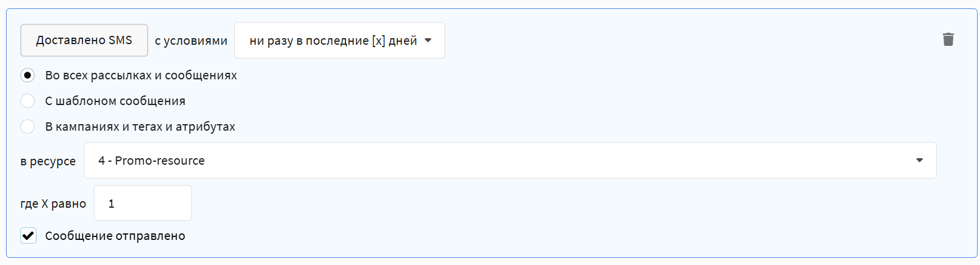Delete this condition with the trash icon
The image size is (980, 265).
948,39
